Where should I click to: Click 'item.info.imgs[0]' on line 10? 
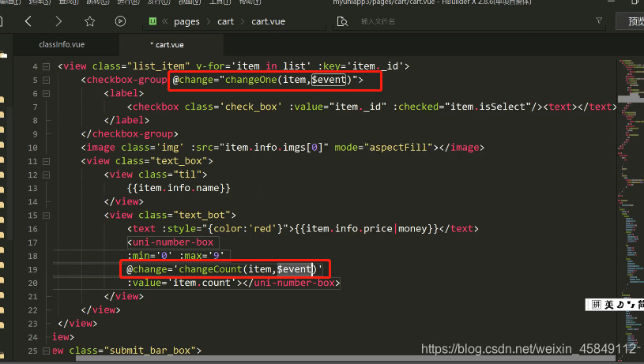pyautogui.click(x=274, y=148)
